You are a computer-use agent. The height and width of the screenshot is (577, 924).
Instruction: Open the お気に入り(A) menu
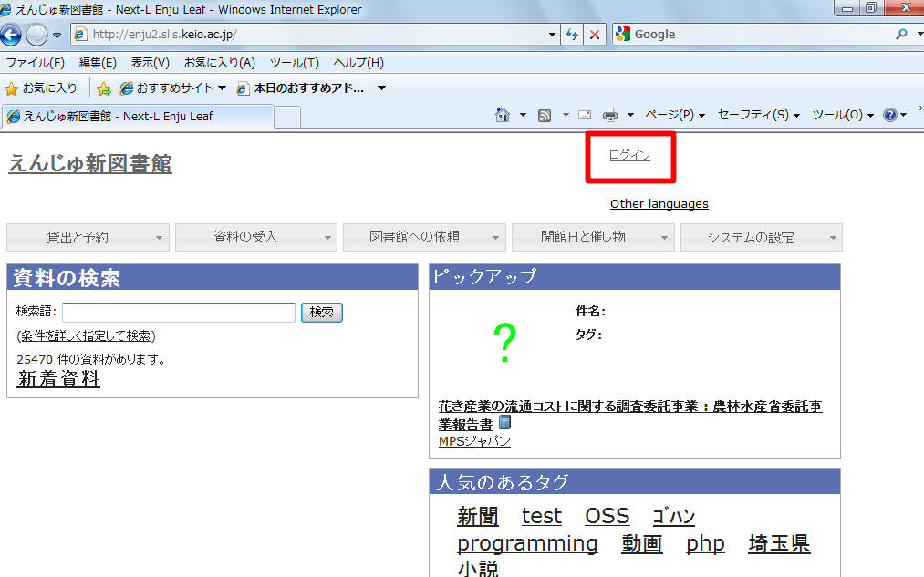[x=219, y=62]
